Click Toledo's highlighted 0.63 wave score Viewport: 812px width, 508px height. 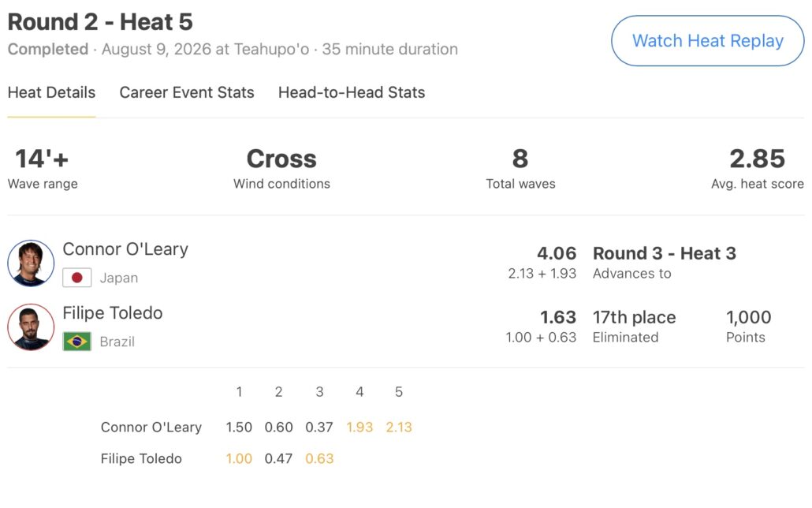click(319, 459)
